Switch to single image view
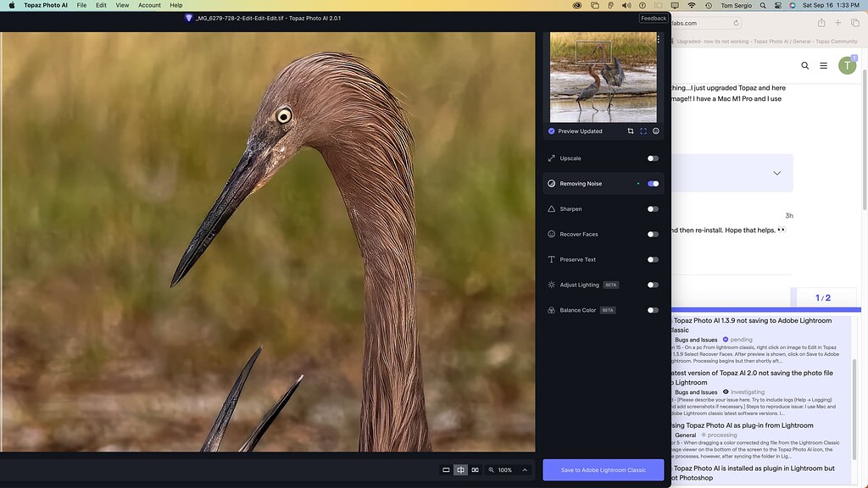The width and height of the screenshot is (868, 488). point(446,469)
